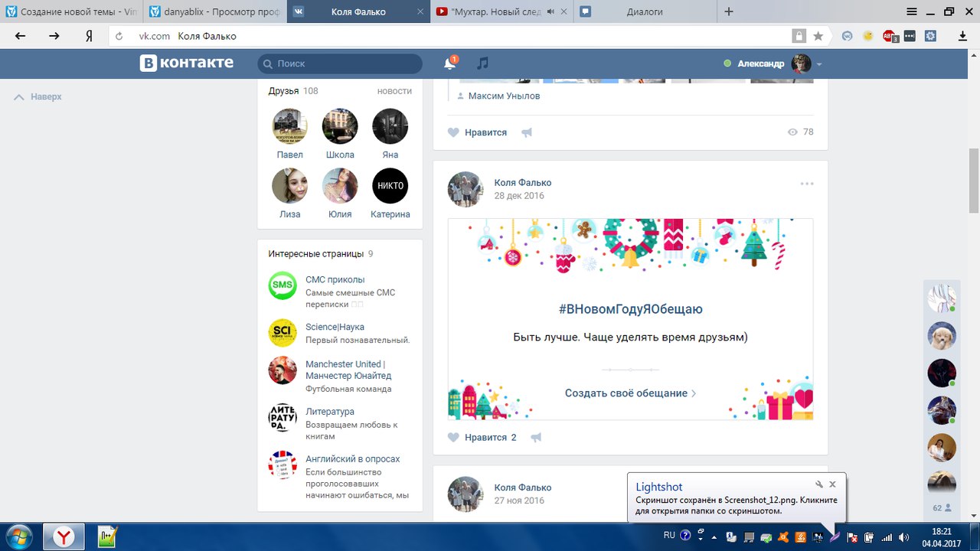Switch to the Диалоги tab
The height and width of the screenshot is (551, 980).
644,11
